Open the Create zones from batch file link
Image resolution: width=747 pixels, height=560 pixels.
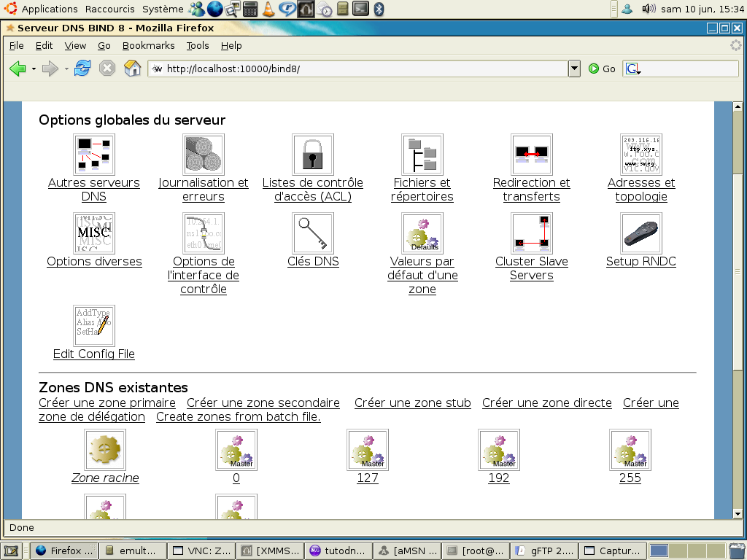[239, 416]
